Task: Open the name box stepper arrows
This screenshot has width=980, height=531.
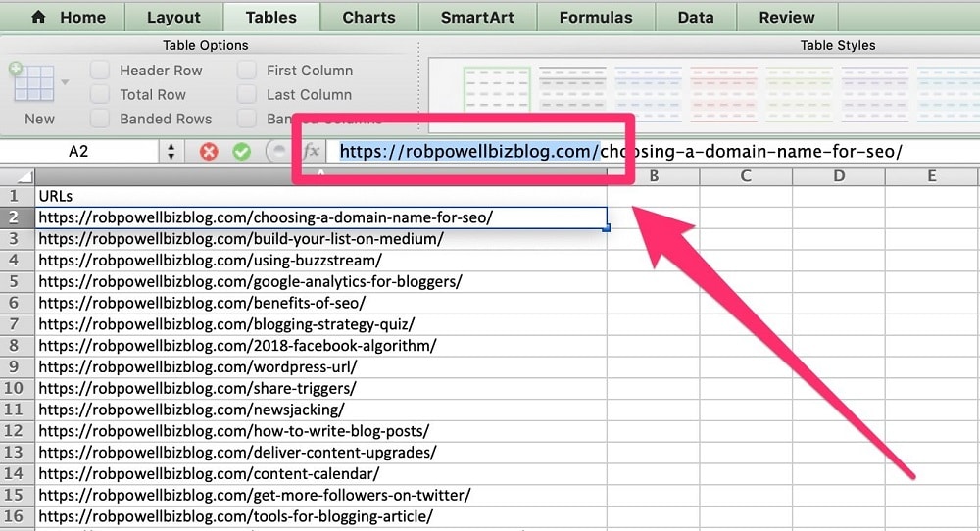Action: (171, 151)
